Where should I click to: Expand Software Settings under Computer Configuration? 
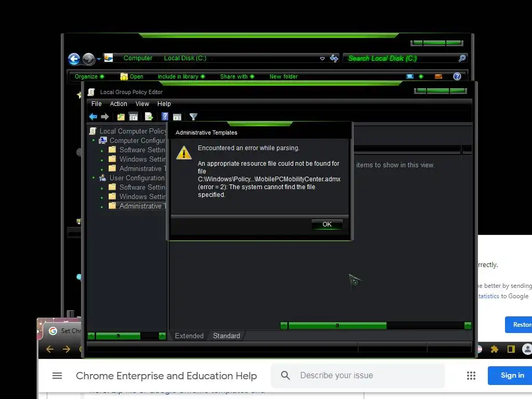[x=102, y=151]
